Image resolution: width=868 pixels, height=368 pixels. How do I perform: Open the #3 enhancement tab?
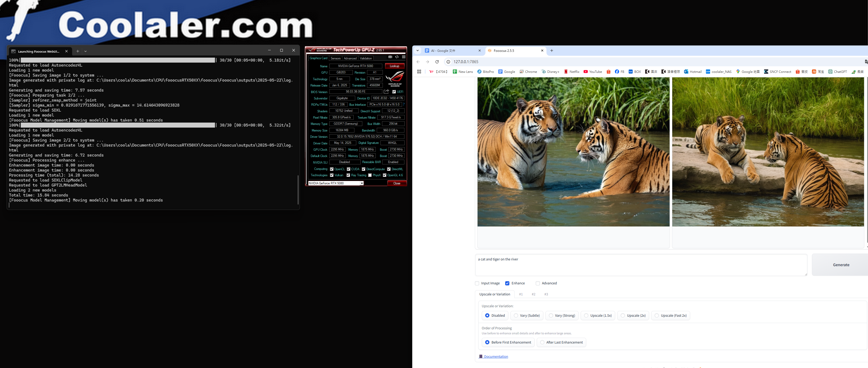(x=546, y=294)
